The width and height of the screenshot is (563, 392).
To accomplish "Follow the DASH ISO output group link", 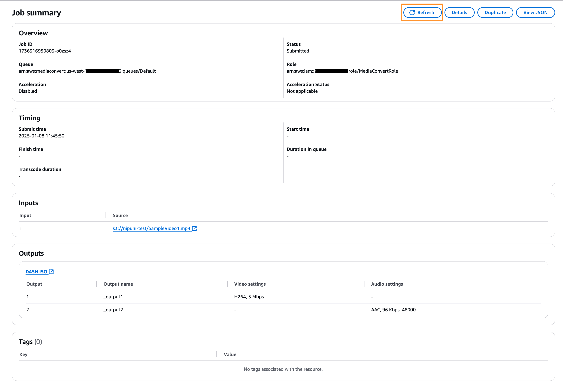I will pos(36,272).
